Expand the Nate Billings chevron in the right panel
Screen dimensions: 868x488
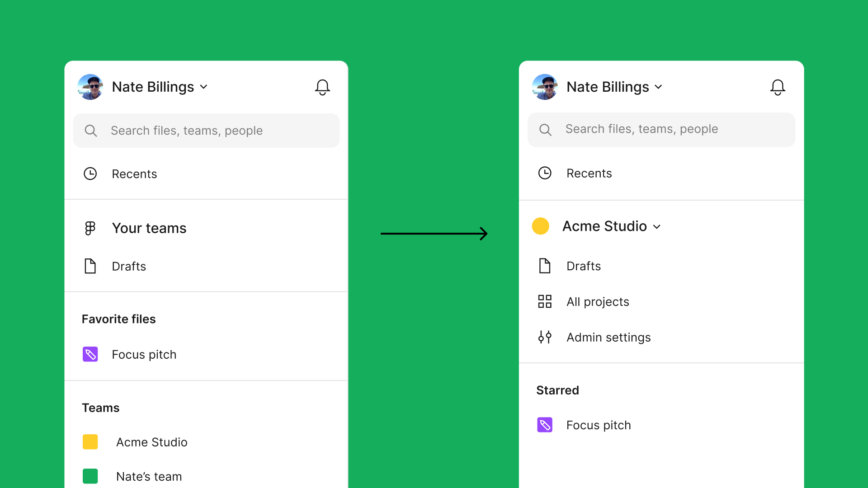tap(659, 87)
